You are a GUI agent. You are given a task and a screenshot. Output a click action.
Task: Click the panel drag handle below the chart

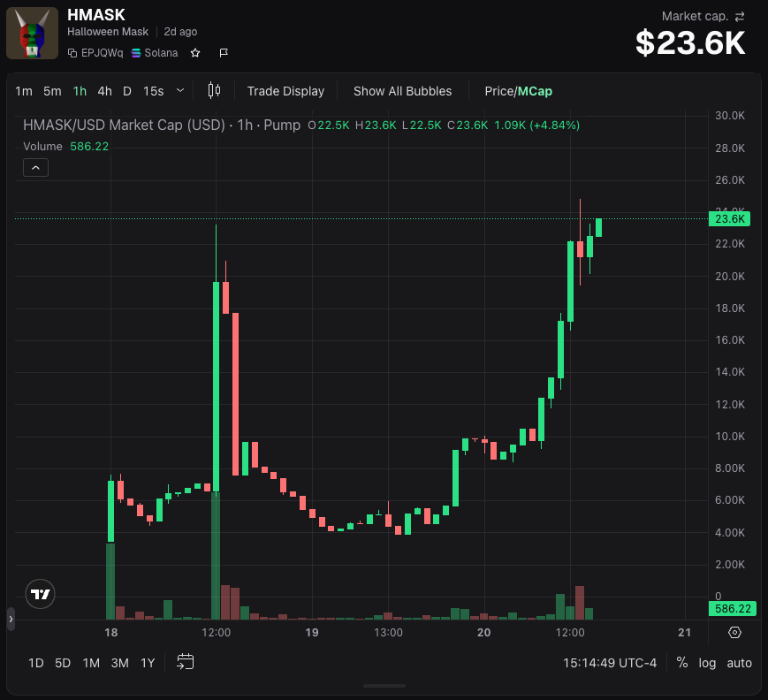(384, 686)
